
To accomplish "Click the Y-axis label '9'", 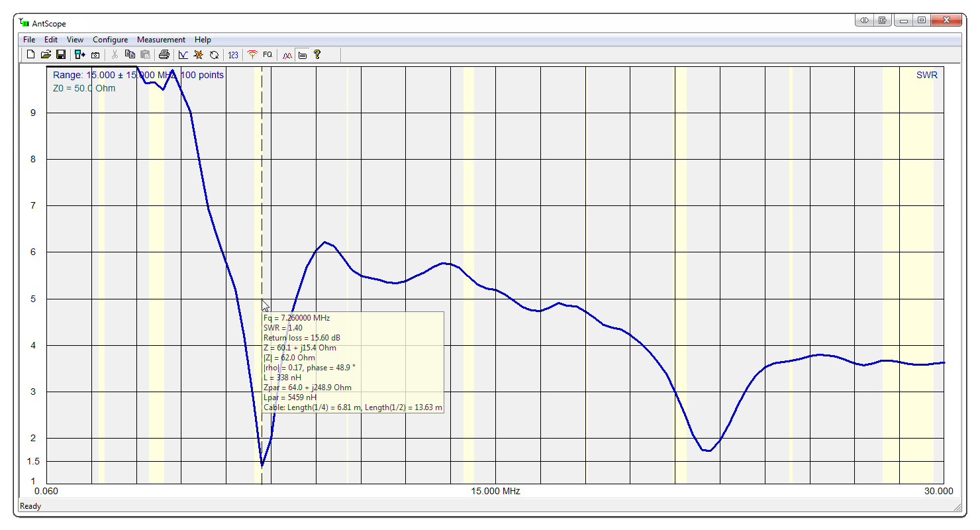I will click(33, 113).
